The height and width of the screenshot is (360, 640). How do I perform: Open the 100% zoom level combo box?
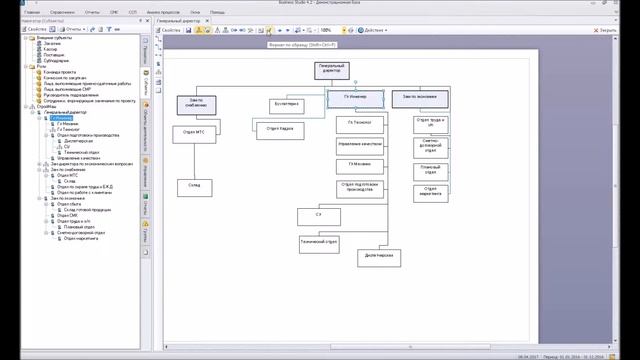click(x=333, y=30)
